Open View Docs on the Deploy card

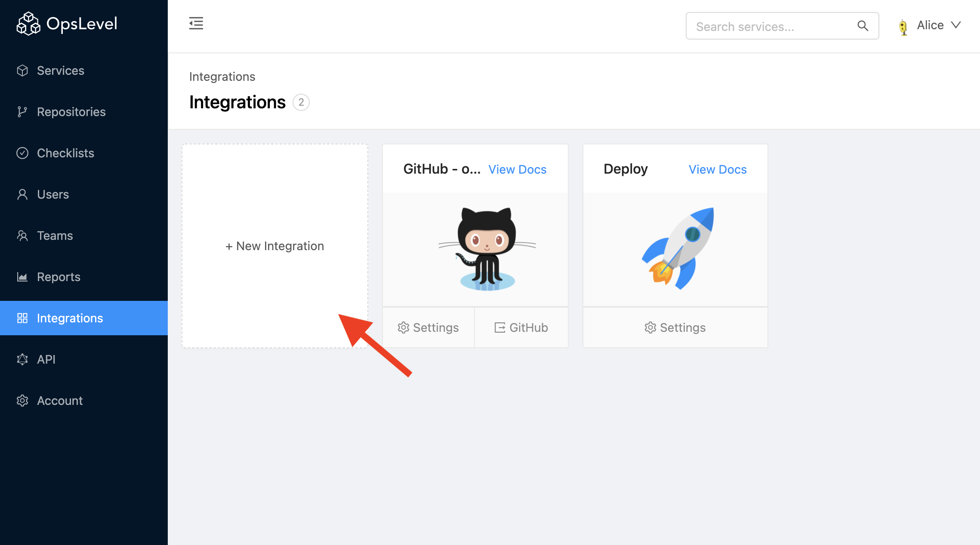(718, 169)
